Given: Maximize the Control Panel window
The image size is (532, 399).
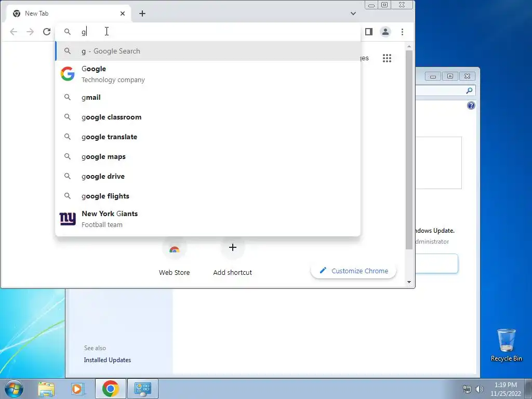Looking at the screenshot, I should coord(450,76).
